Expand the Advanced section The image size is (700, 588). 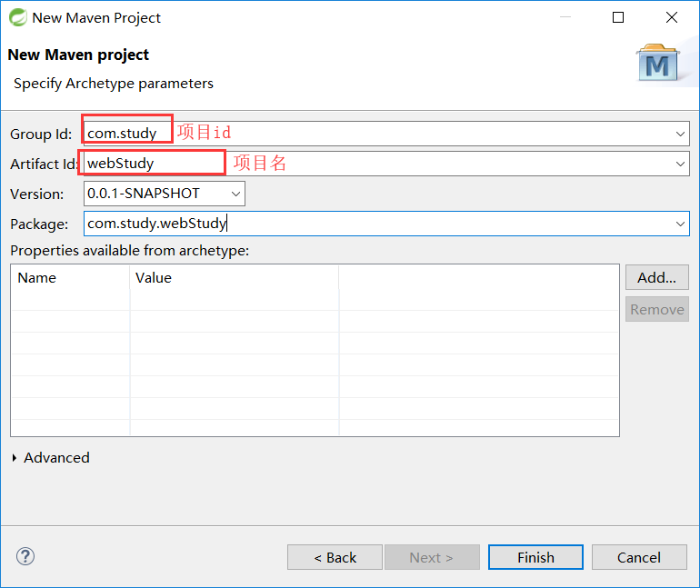pyautogui.click(x=15, y=458)
